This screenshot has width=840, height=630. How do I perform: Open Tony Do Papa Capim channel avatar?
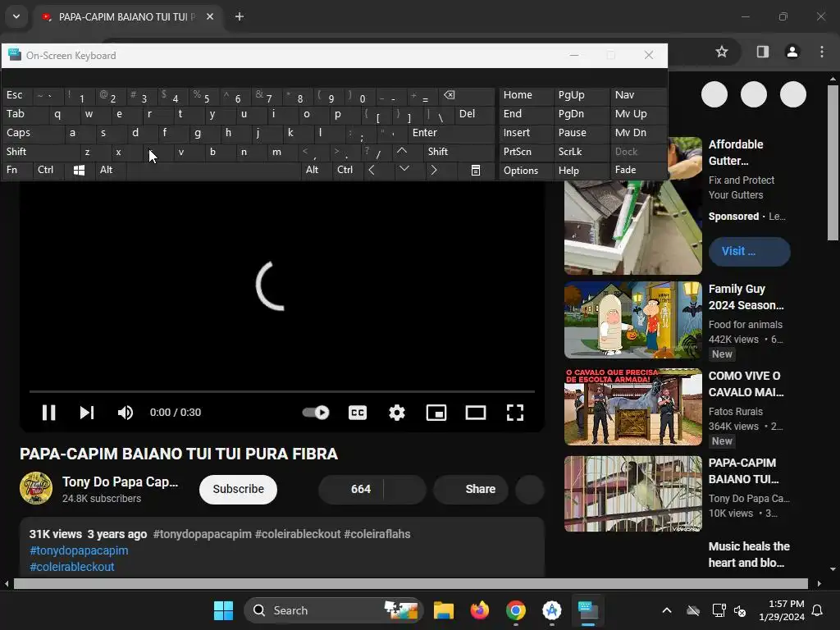[x=36, y=488]
